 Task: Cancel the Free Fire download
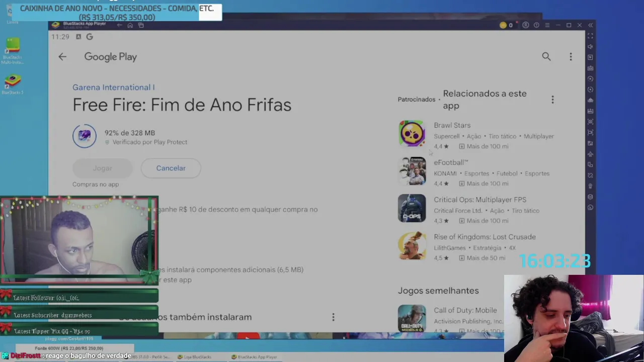tap(171, 168)
